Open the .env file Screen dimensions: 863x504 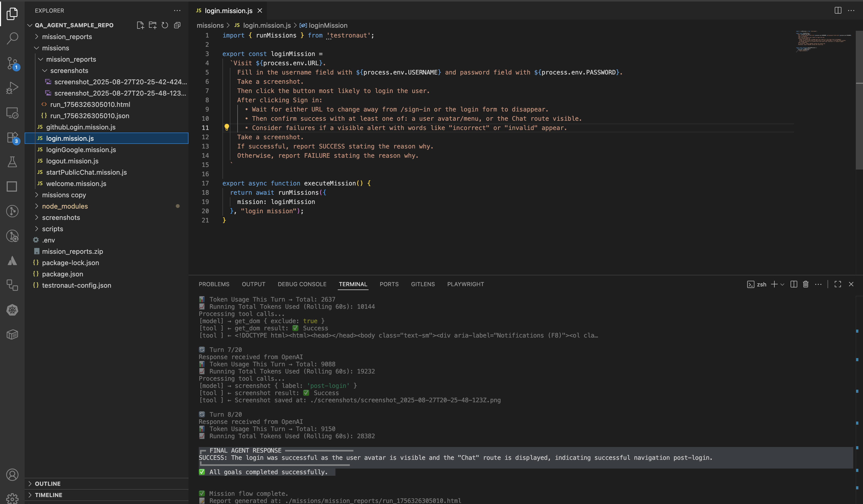point(107,240)
